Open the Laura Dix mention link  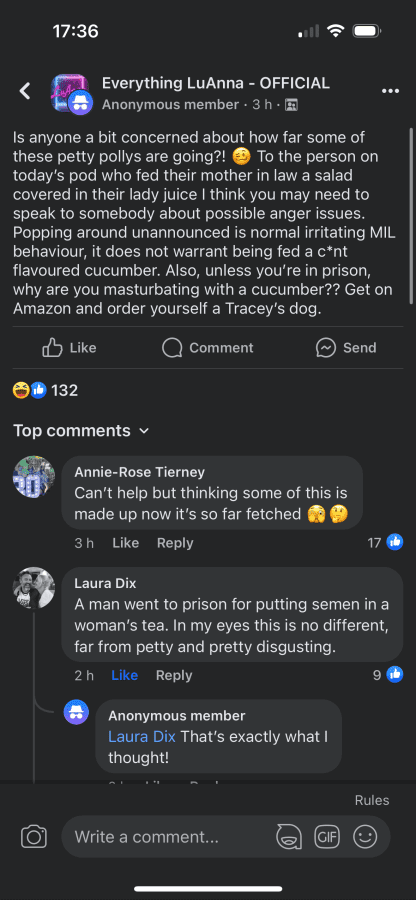coord(142,737)
